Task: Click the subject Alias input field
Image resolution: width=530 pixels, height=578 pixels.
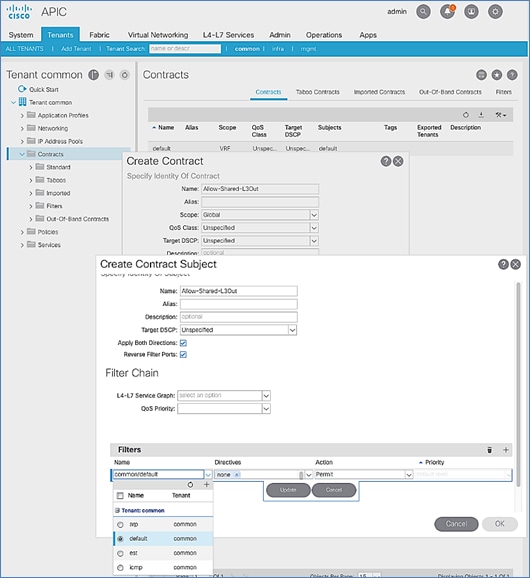Action: (238, 304)
